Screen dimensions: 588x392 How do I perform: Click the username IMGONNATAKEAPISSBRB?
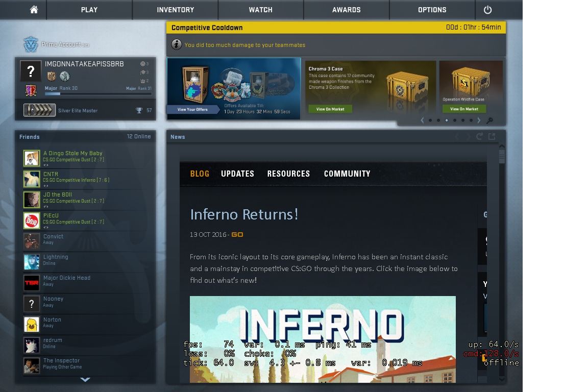tap(84, 64)
